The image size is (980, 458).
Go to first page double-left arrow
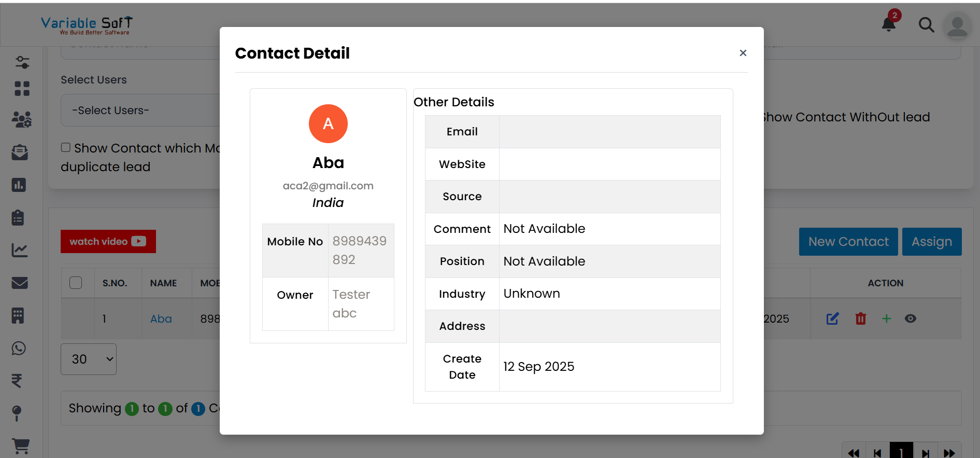tap(854, 453)
